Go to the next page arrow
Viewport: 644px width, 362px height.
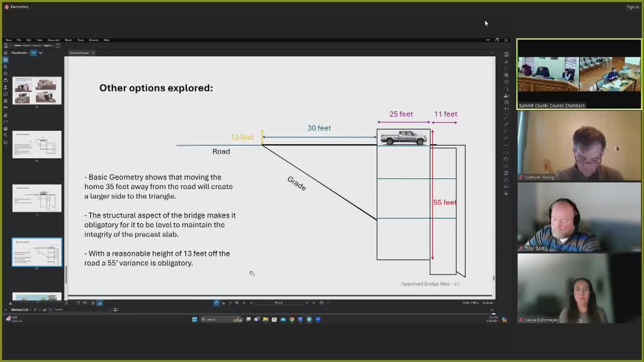(x=307, y=303)
